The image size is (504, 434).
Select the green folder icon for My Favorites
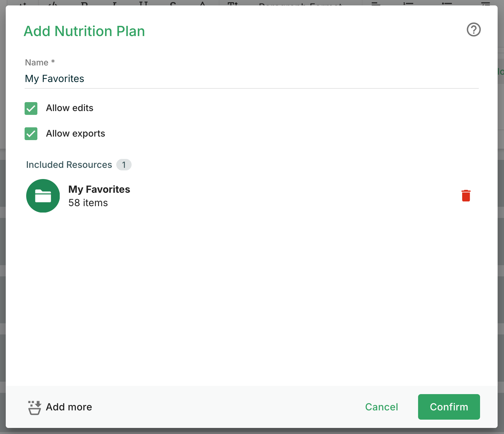(43, 196)
